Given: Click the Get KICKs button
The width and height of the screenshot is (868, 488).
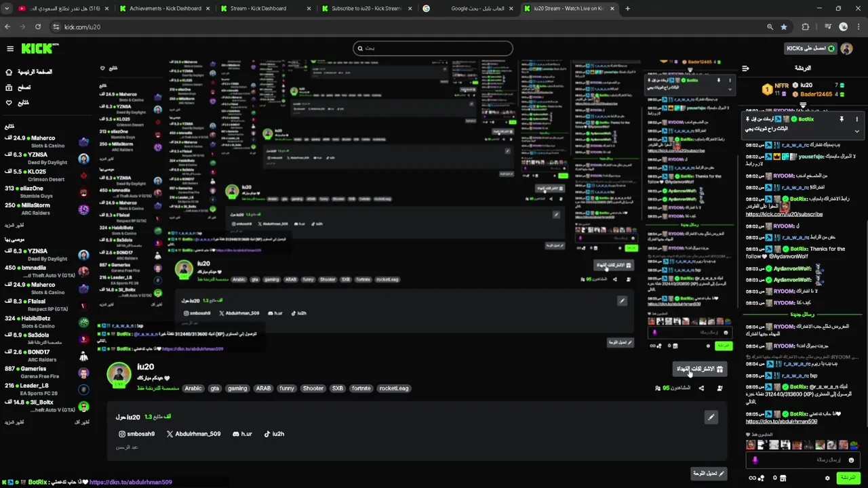Looking at the screenshot, I should pos(810,48).
